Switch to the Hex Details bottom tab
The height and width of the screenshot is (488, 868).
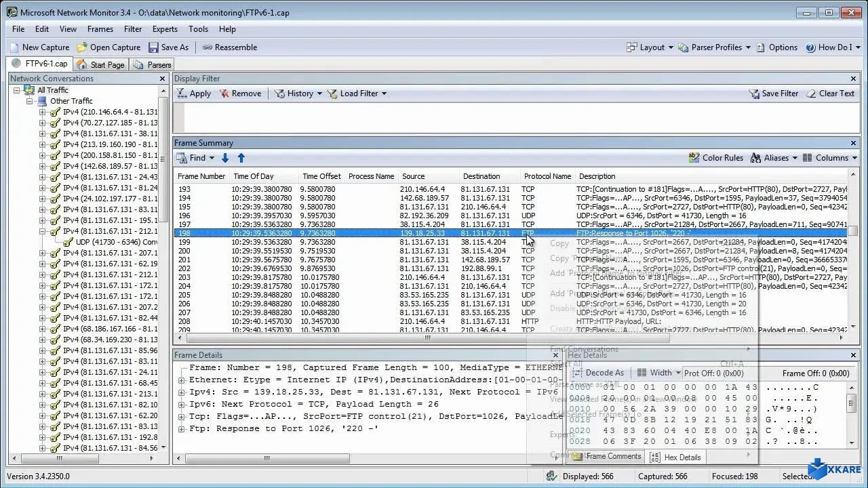(675, 457)
